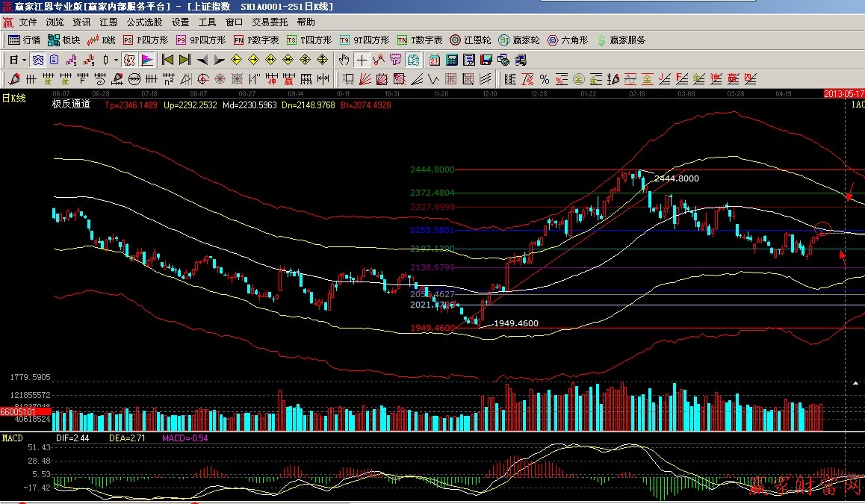
Task: Jump to first bar with skip-start icon
Action: click(x=168, y=60)
